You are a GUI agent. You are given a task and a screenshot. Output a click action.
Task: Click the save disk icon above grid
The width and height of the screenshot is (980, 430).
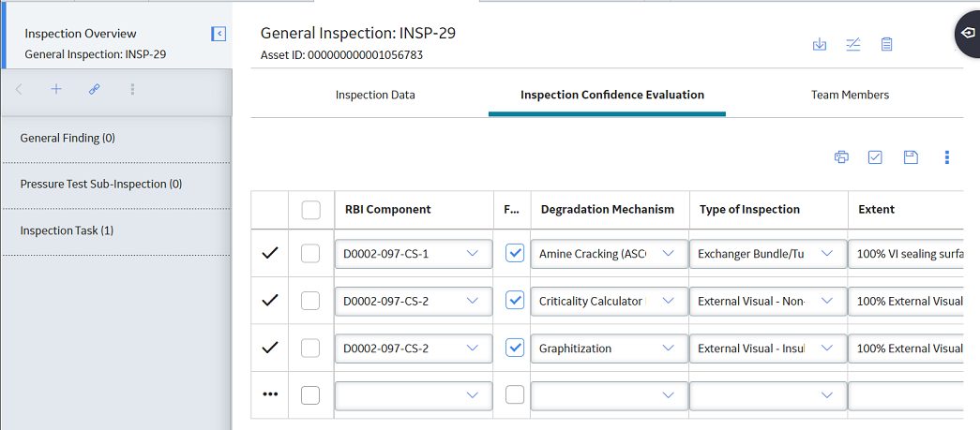pos(912,157)
